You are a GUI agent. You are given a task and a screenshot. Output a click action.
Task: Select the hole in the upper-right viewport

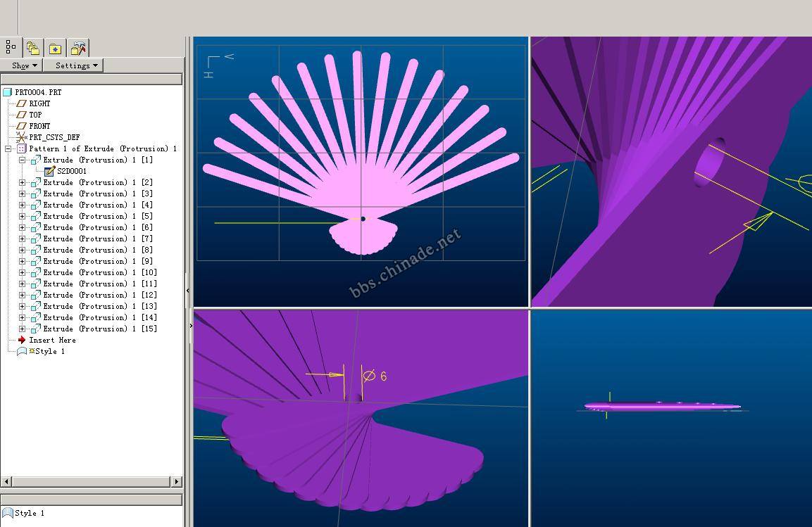coord(709,163)
